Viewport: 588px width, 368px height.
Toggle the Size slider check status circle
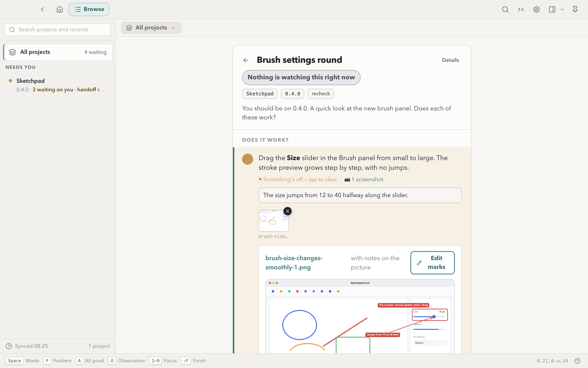pos(248,159)
